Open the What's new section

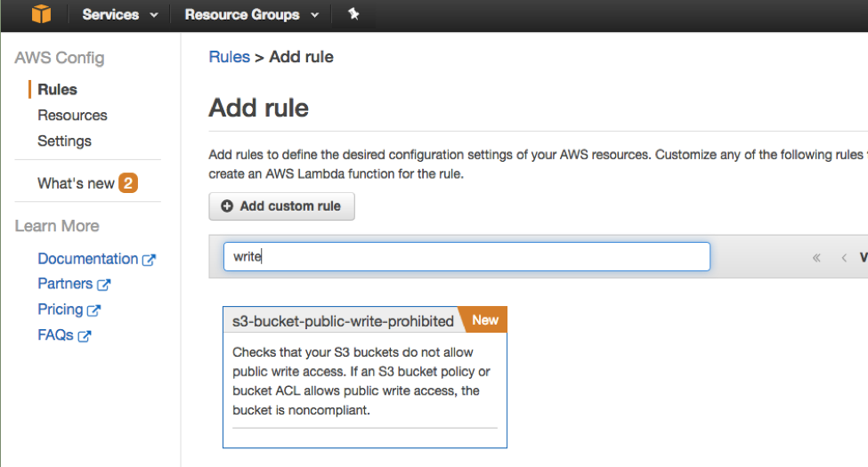pyautogui.click(x=76, y=183)
